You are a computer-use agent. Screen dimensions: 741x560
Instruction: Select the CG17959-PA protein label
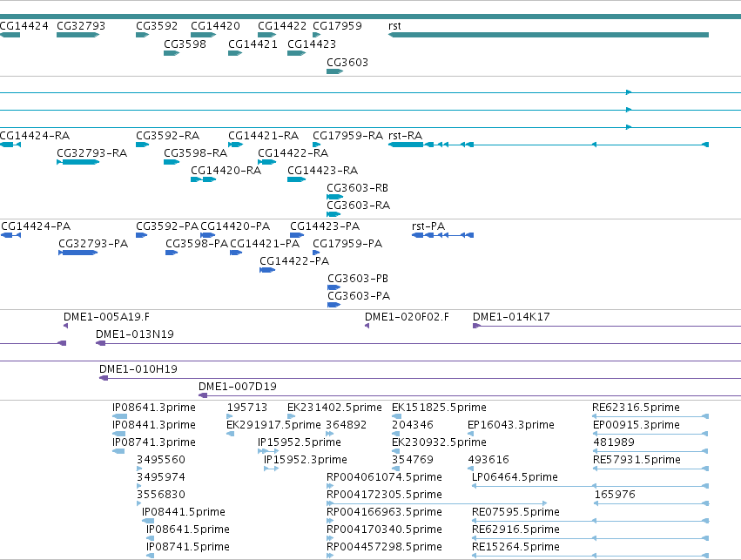[x=347, y=244]
